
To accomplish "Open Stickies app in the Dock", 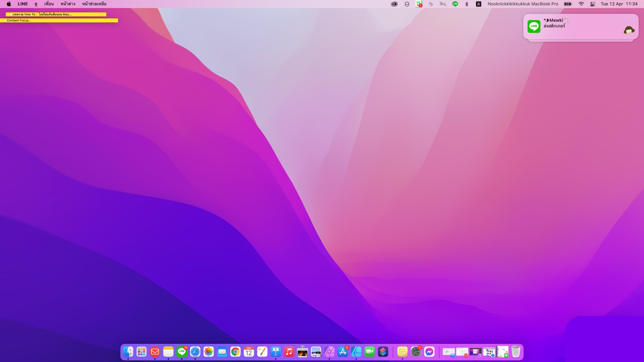I will tap(402, 352).
